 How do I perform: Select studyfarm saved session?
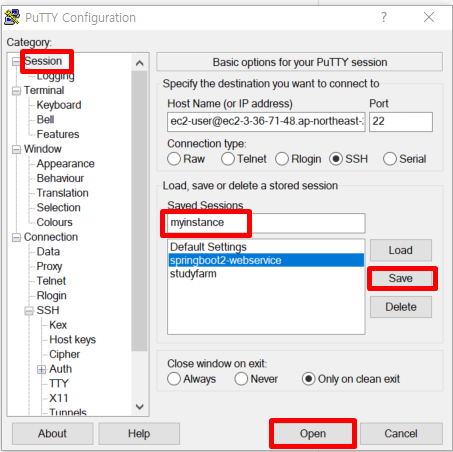coord(266,274)
